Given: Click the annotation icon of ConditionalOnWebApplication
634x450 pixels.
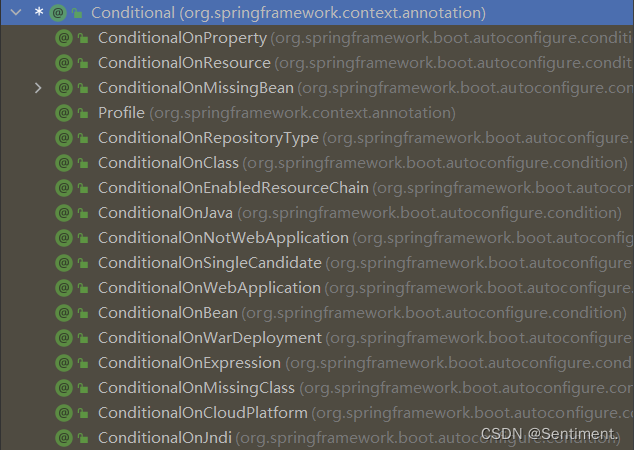Looking at the screenshot, I should (64, 288).
